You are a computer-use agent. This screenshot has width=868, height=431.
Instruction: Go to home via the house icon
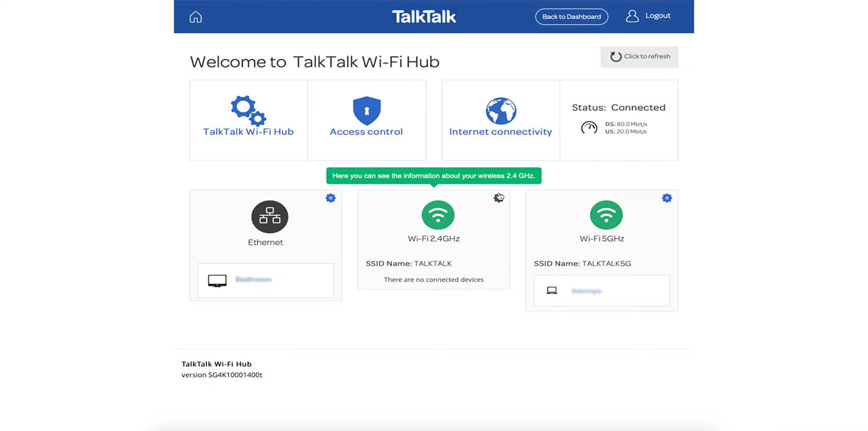click(196, 17)
